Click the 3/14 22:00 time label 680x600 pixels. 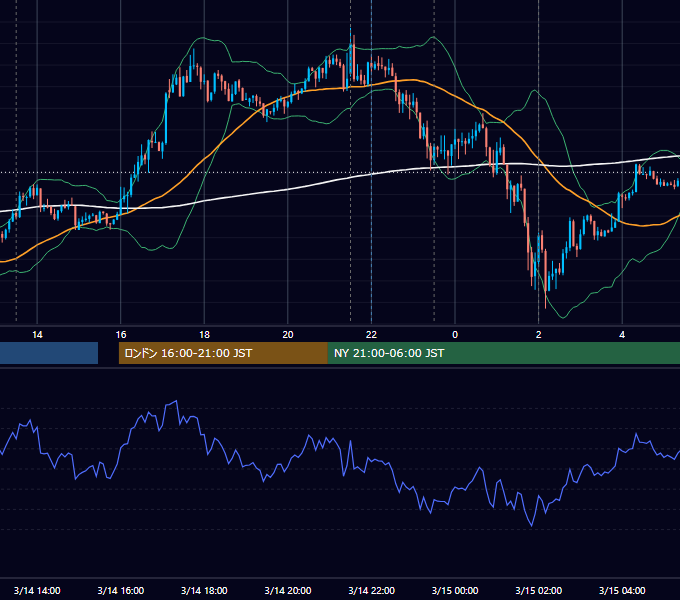[372, 590]
